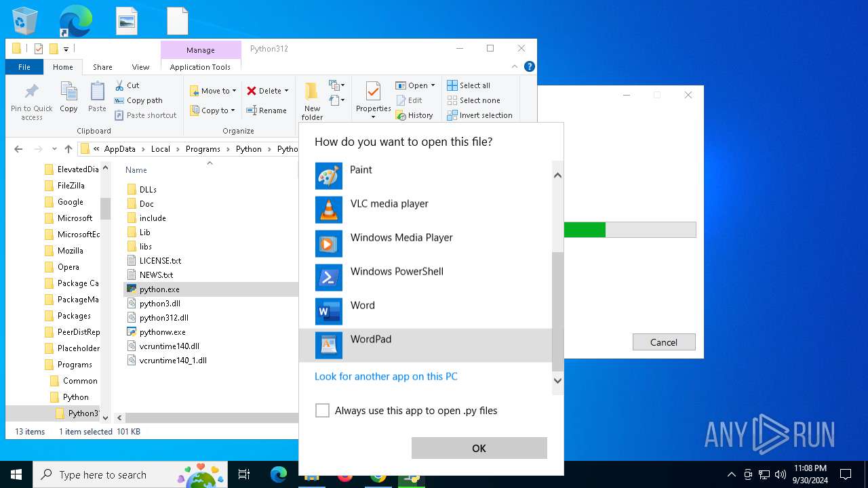Switch to Share ribbon tab
This screenshot has height=488, width=868.
click(102, 67)
